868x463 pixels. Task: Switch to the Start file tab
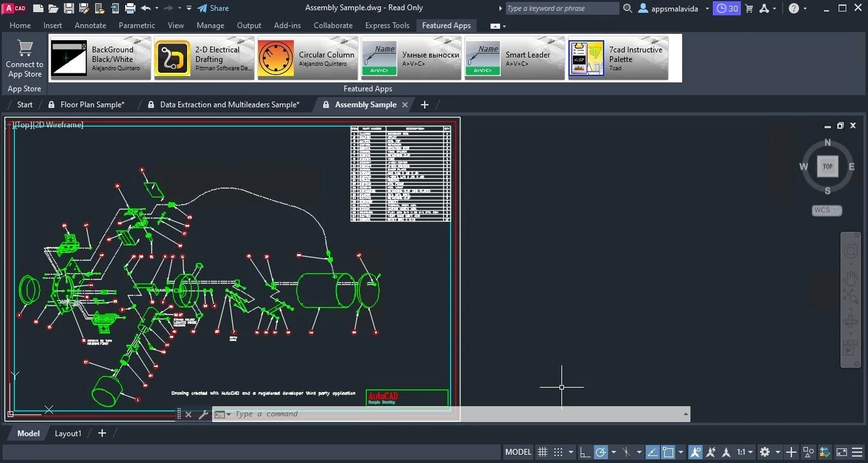click(25, 105)
